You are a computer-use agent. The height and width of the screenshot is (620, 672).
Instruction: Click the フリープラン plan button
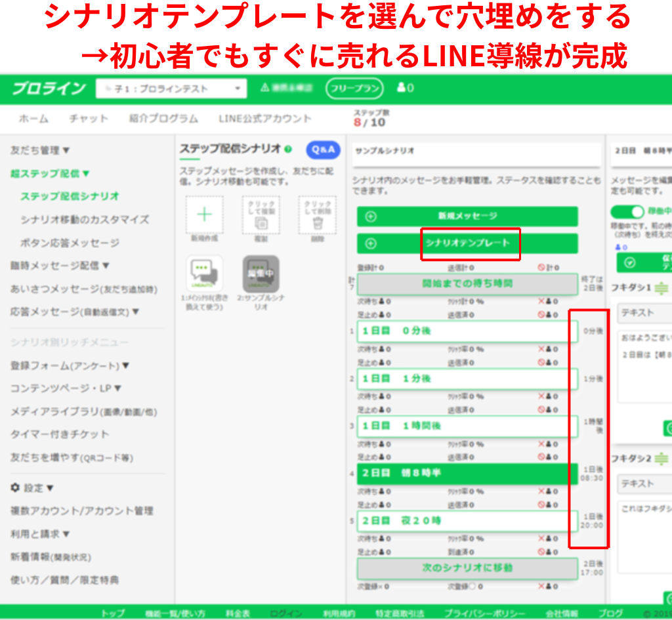354,89
